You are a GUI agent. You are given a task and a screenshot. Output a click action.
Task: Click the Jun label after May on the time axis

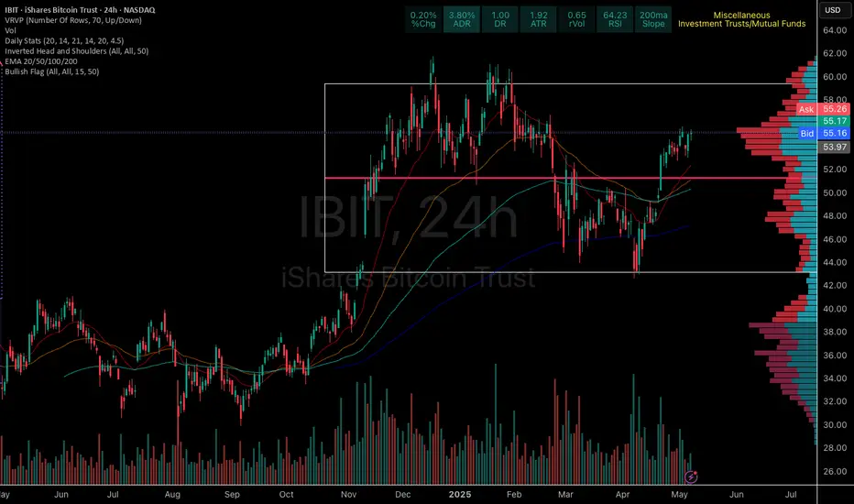pos(737,495)
